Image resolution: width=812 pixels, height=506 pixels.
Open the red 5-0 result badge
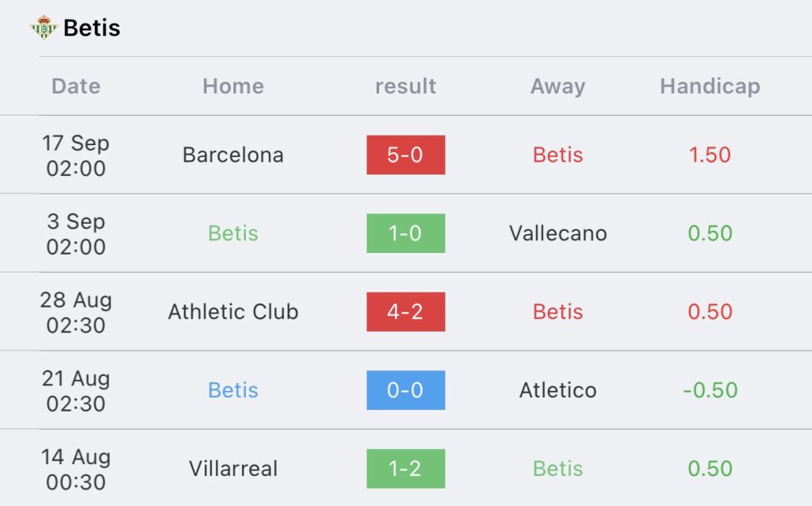(405, 155)
